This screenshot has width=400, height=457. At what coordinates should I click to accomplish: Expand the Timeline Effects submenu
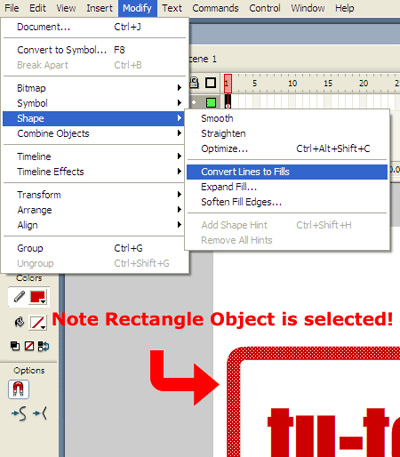pos(94,172)
